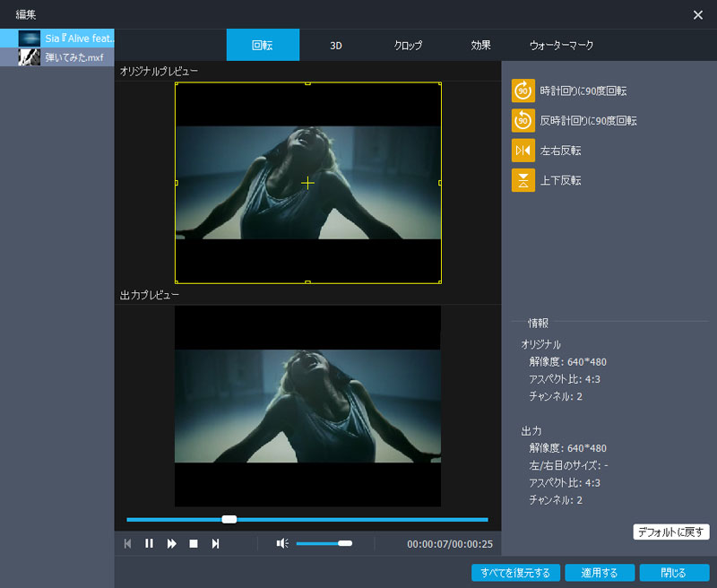
Task: Switch to the クロップ tab
Action: pos(408,46)
